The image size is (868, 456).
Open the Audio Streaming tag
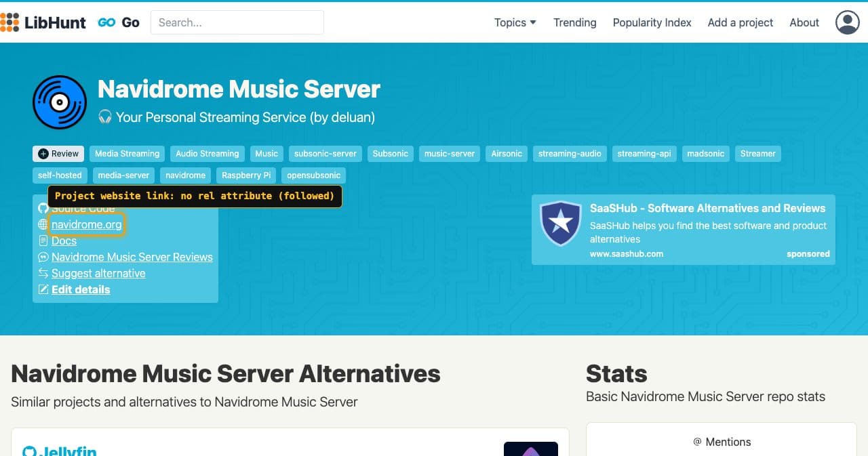point(208,154)
